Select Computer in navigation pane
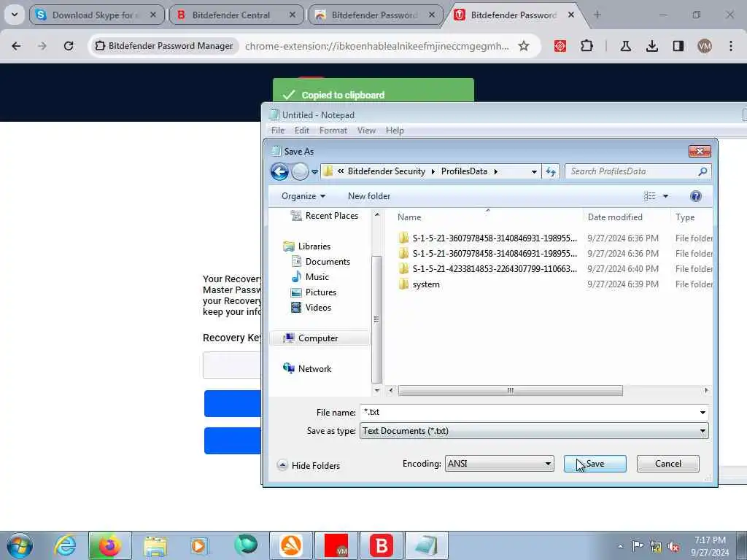 318,338
